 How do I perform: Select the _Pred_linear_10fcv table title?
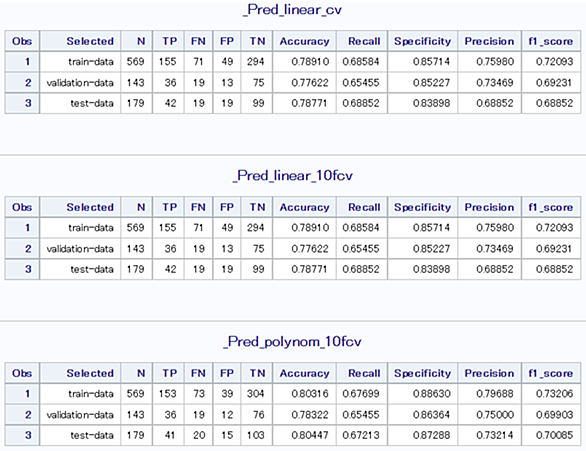point(292,176)
